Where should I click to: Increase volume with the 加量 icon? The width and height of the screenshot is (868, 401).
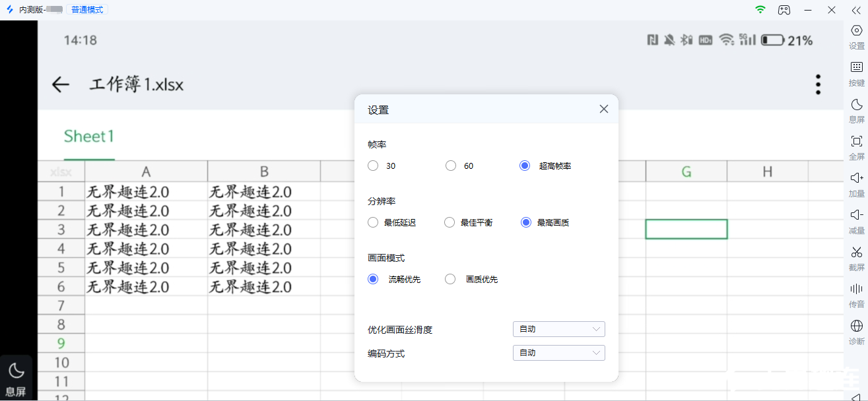856,178
